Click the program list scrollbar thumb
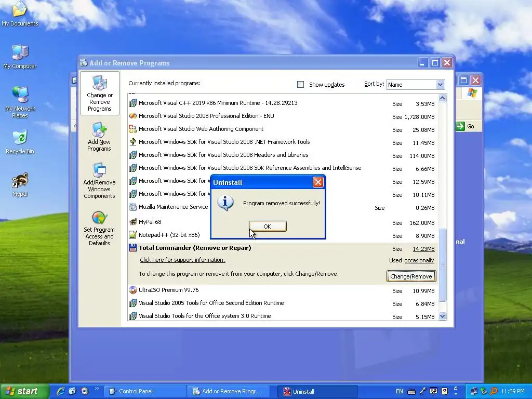Screen dimensions: 532x399 click(x=442, y=264)
